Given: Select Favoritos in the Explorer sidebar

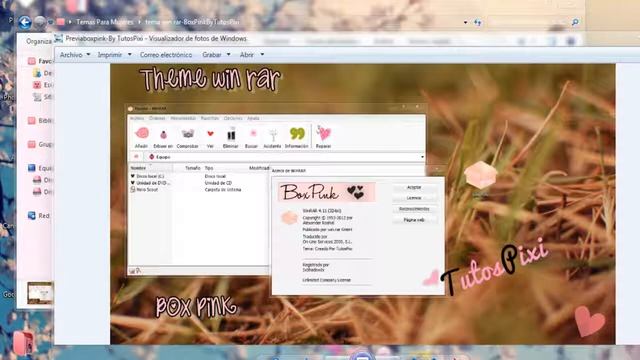Looking at the screenshot, I should click(x=41, y=61).
